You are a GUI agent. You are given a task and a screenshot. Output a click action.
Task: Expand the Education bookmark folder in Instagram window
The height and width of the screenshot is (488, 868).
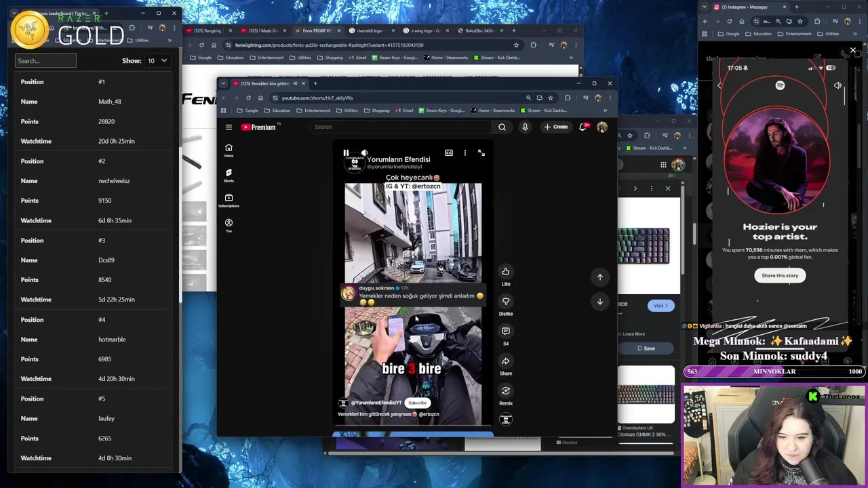pos(758,34)
